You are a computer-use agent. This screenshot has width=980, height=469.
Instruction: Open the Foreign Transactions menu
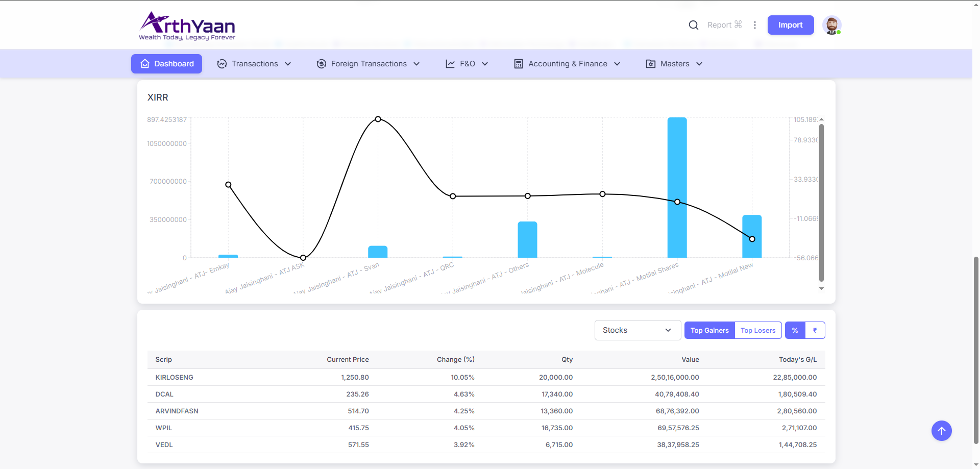point(369,64)
